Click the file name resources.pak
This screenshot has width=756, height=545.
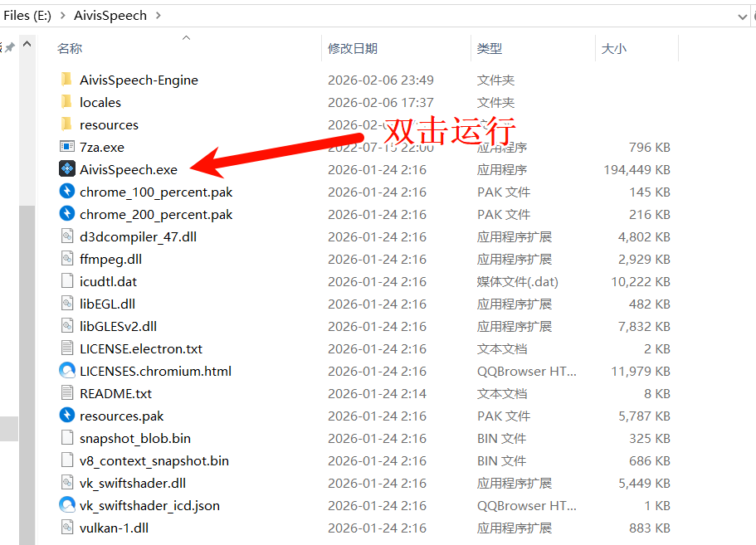pyautogui.click(x=121, y=416)
